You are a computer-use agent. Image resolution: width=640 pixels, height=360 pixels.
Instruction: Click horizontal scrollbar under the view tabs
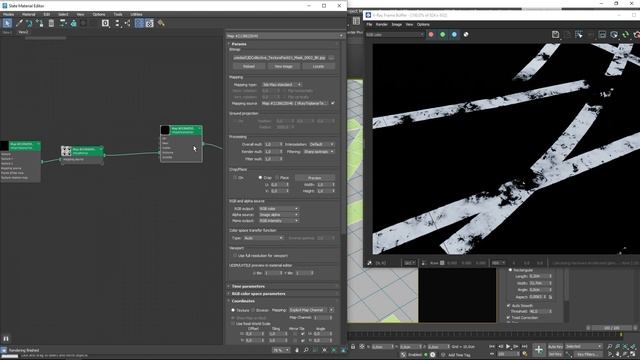45,38
